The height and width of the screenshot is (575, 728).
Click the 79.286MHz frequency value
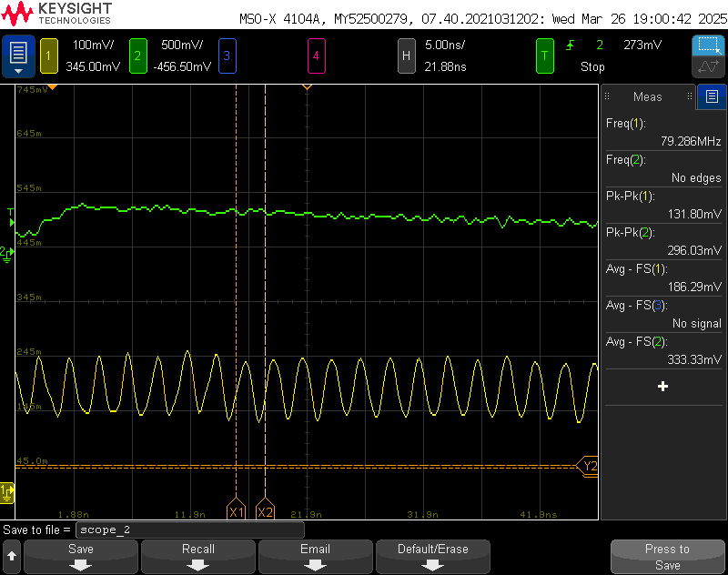[691, 142]
